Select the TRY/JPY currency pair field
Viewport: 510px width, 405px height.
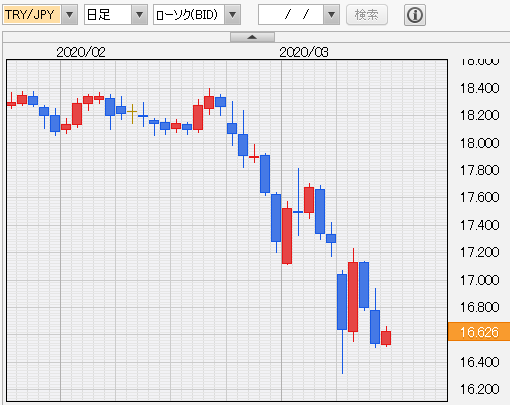pyautogui.click(x=32, y=15)
